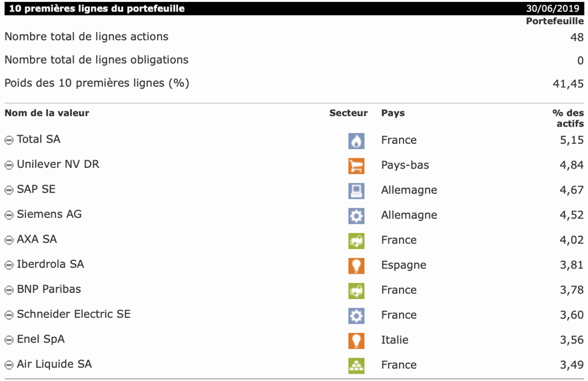Click the Secteur column header
The width and height of the screenshot is (588, 381).
click(348, 113)
